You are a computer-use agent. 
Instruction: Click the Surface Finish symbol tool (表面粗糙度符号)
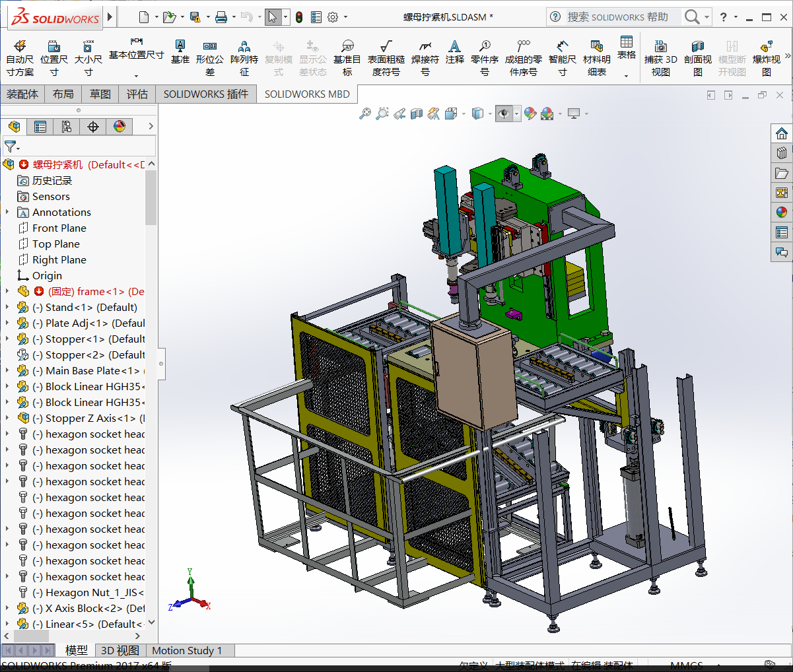(x=386, y=58)
